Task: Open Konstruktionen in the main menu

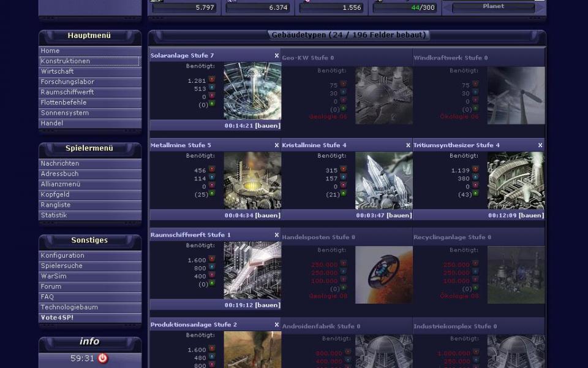Action: click(x=90, y=61)
